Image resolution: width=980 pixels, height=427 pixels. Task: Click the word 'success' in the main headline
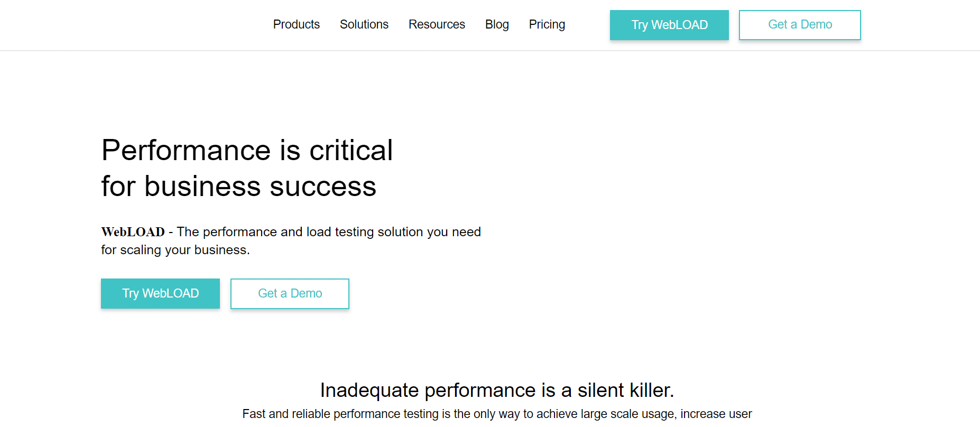(323, 187)
